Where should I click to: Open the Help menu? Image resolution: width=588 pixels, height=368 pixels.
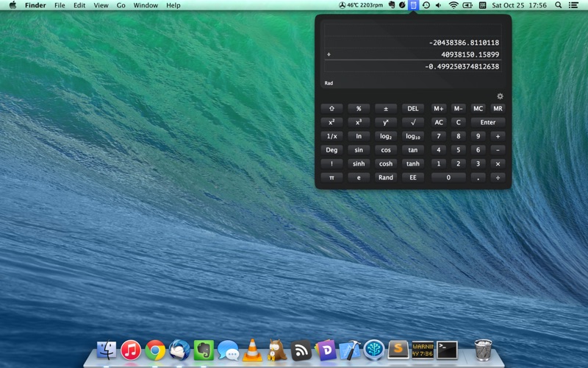173,5
